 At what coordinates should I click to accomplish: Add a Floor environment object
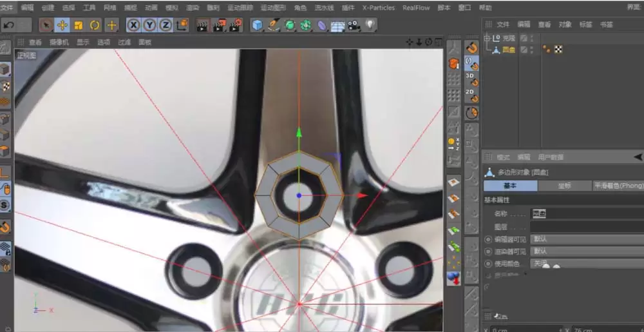click(x=337, y=26)
